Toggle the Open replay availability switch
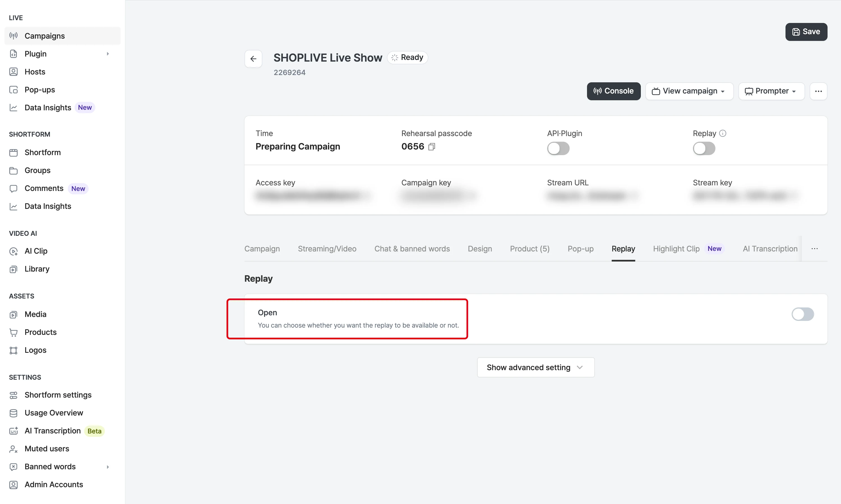The width and height of the screenshot is (841, 504). click(803, 314)
